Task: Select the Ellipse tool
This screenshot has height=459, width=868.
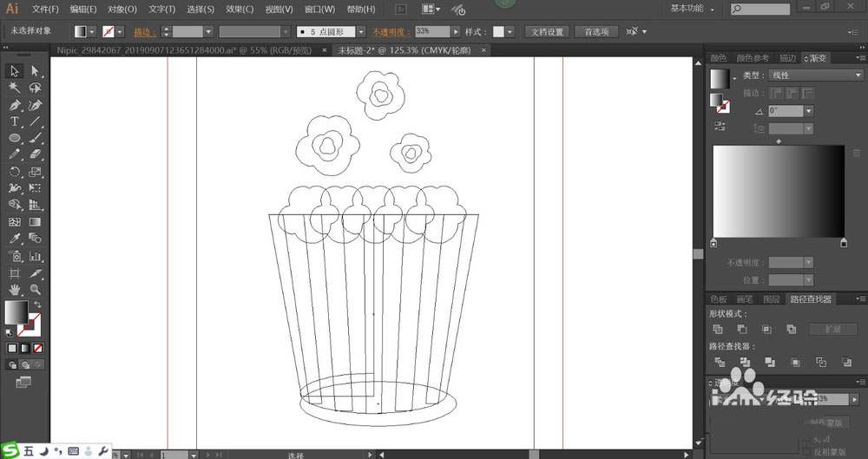Action: click(x=15, y=138)
